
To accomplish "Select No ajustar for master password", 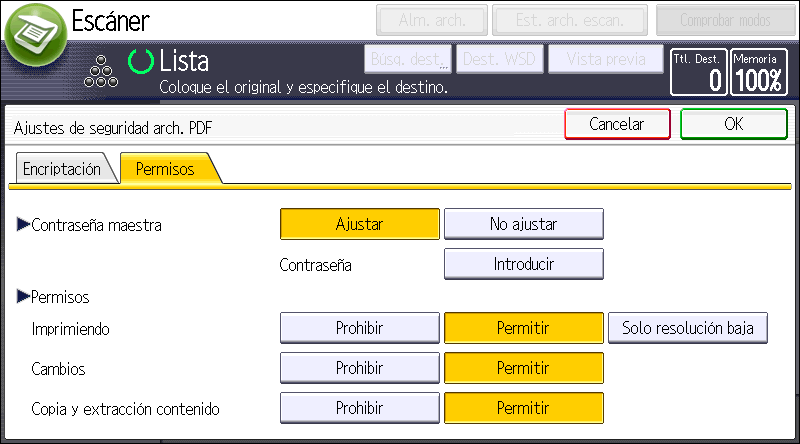I will pos(523,224).
